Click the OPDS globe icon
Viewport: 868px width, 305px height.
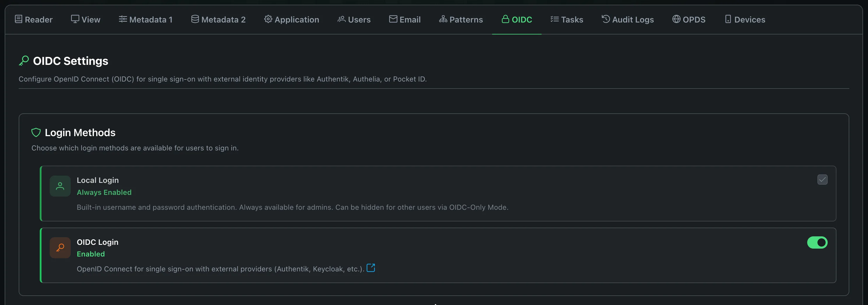point(676,19)
